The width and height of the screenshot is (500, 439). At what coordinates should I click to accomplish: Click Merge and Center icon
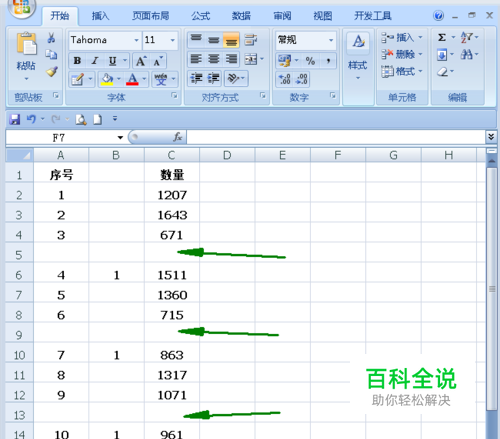pyautogui.click(x=251, y=59)
